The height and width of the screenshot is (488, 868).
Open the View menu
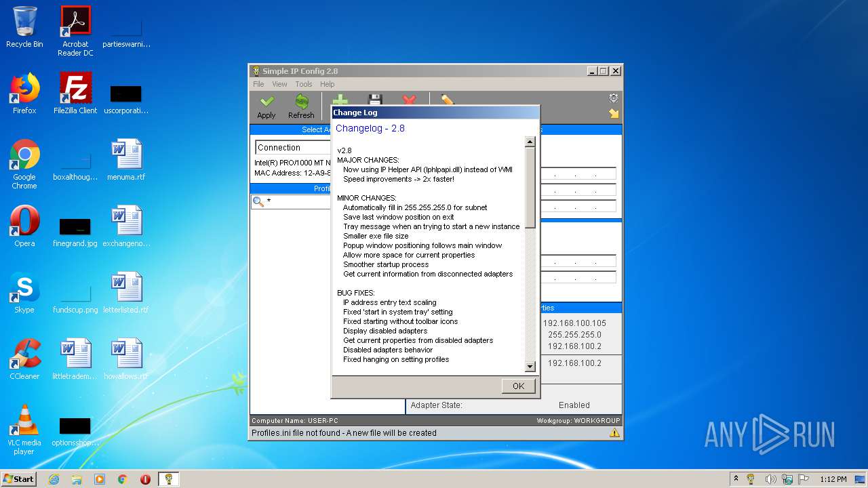[279, 84]
